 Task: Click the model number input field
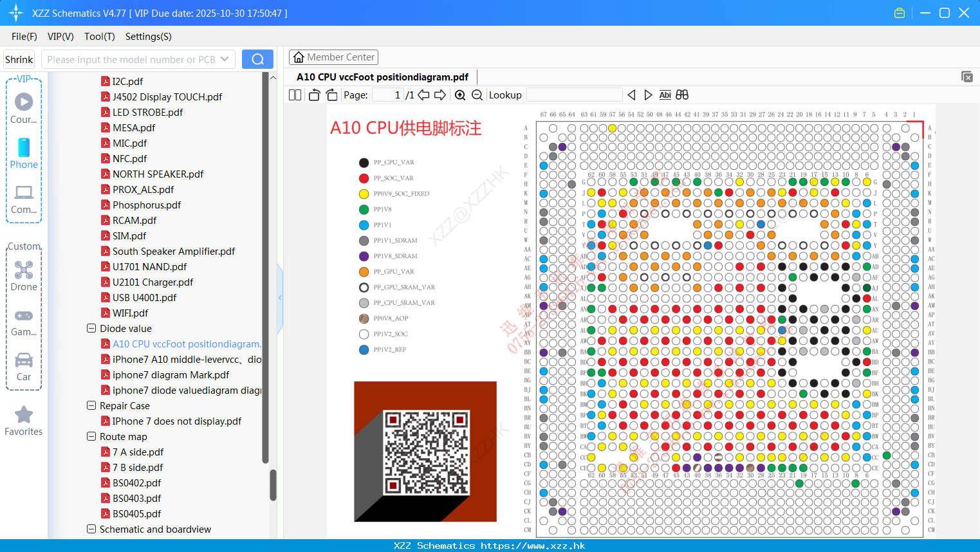click(x=131, y=59)
